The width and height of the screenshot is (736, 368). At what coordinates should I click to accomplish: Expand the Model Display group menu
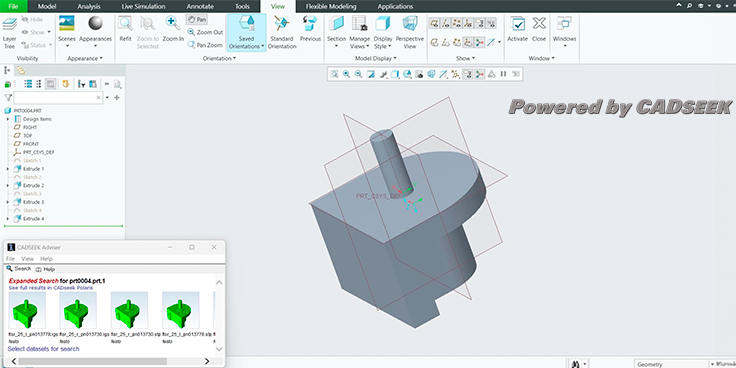click(376, 58)
